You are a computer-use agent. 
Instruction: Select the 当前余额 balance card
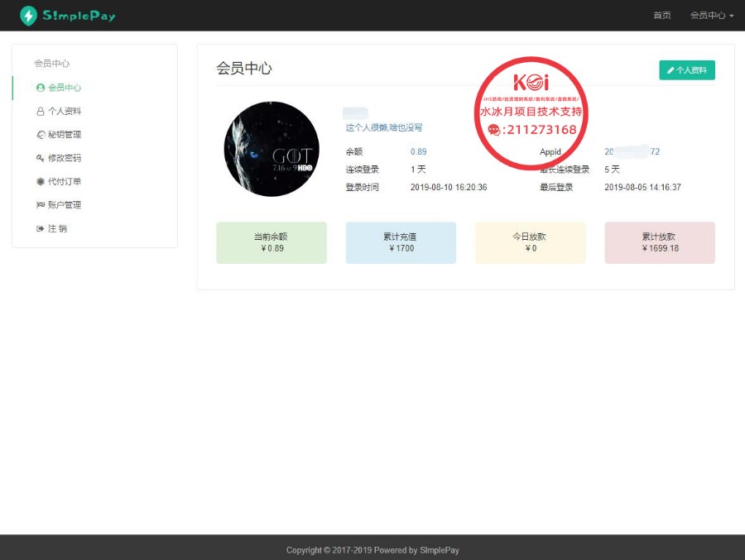[x=271, y=242]
